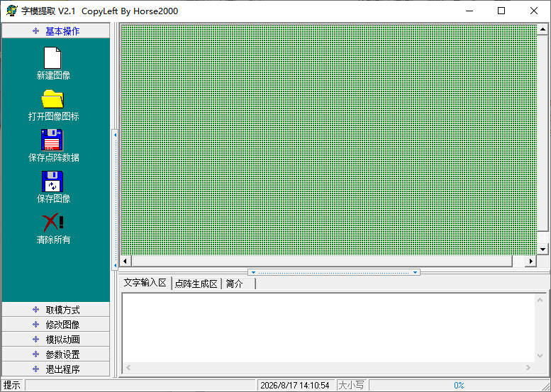551x392 pixels.
Task: Click the canvas horizontal scrollbar right arrow
Action: point(530,261)
